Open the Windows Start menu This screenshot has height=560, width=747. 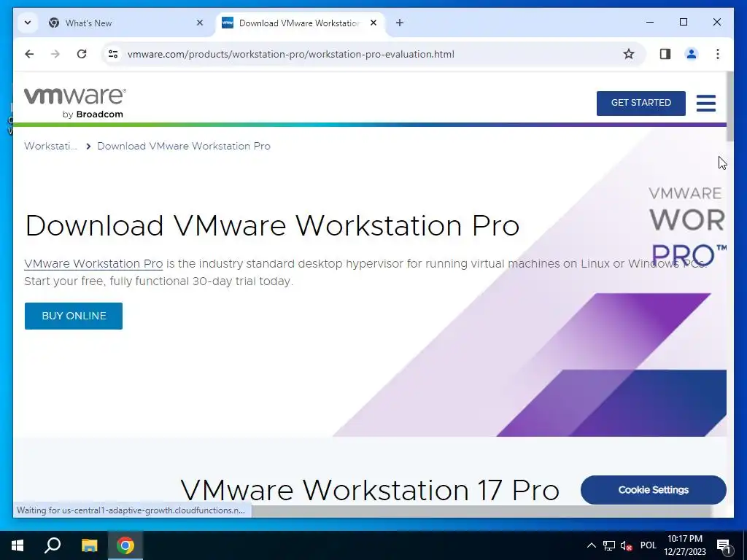tap(18, 545)
